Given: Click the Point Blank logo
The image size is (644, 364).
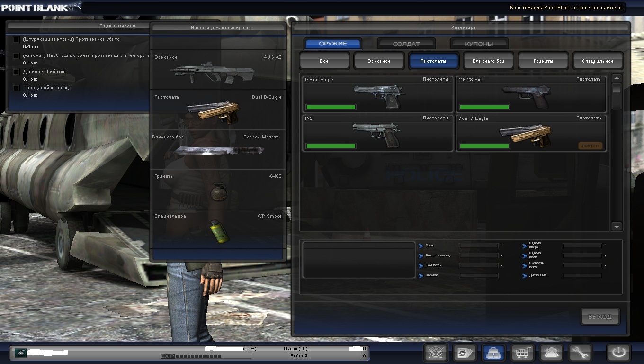Looking at the screenshot, I should (41, 8).
